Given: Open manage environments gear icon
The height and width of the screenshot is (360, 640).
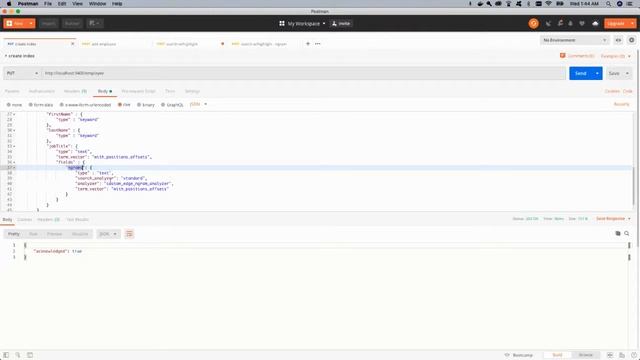Looking at the screenshot, I should (631, 40).
